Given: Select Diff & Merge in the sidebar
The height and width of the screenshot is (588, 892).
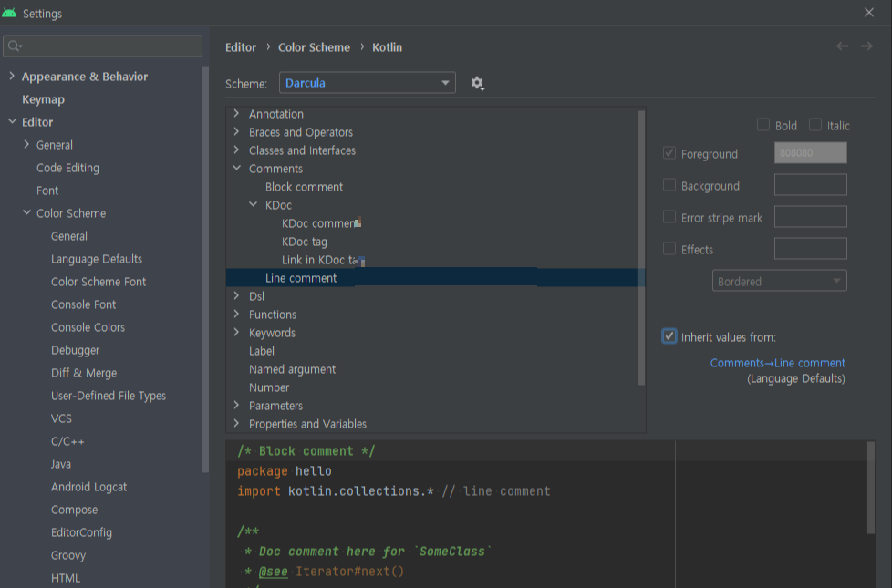Looking at the screenshot, I should (x=84, y=373).
